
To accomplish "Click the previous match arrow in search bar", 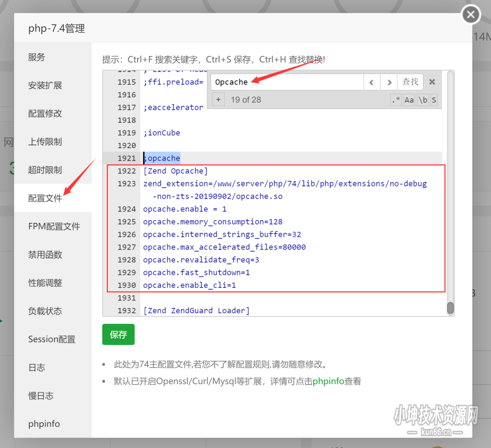I will click(372, 82).
